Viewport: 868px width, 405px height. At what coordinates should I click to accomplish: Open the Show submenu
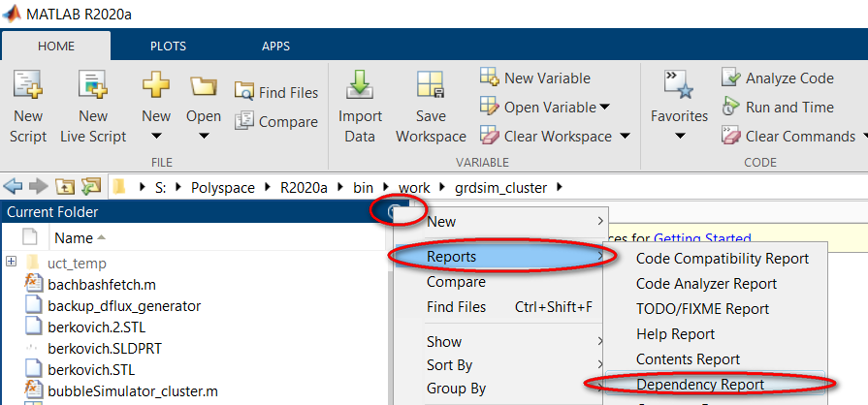pos(501,342)
